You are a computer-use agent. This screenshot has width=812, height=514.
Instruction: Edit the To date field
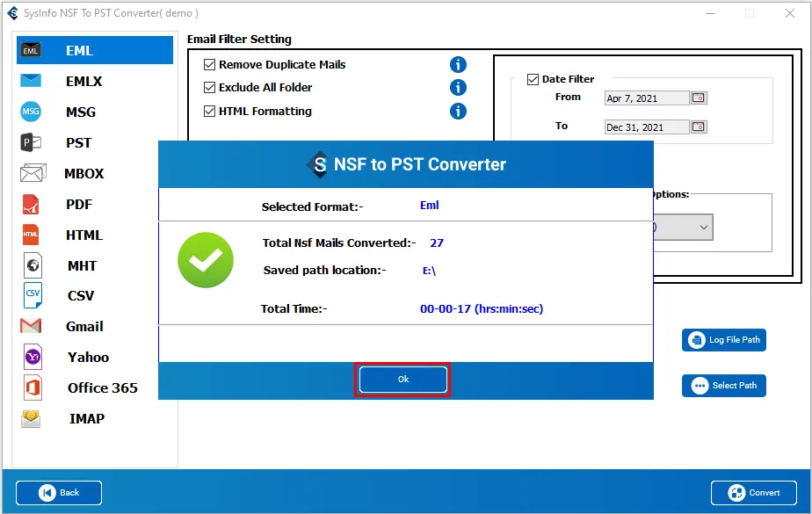pyautogui.click(x=647, y=127)
